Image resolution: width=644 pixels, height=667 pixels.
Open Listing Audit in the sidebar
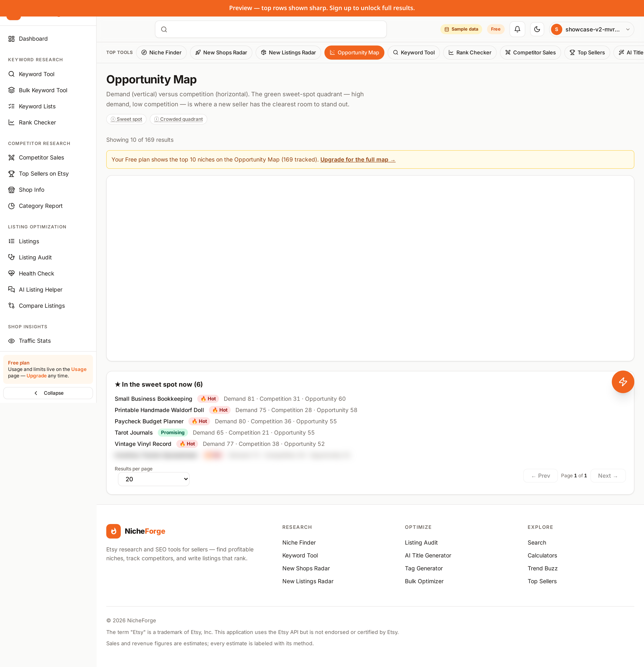click(x=48, y=257)
